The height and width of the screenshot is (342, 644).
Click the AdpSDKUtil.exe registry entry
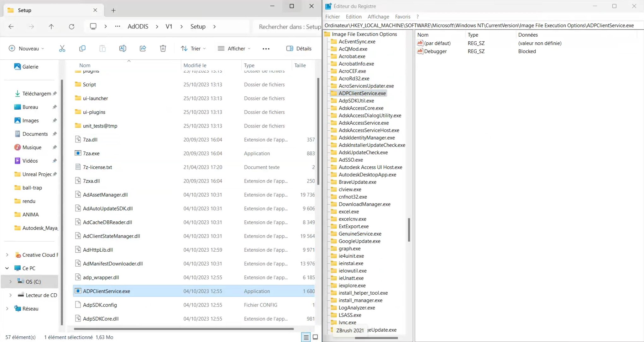coord(356,100)
